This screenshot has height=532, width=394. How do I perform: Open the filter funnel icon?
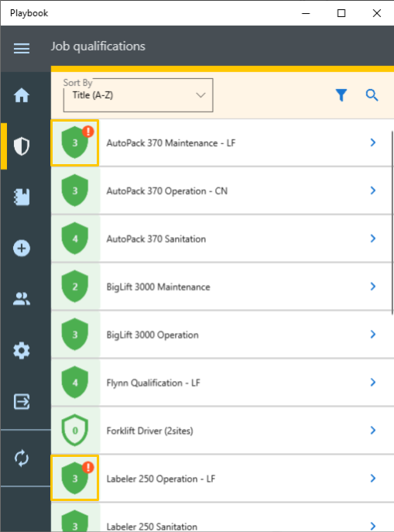coord(341,95)
